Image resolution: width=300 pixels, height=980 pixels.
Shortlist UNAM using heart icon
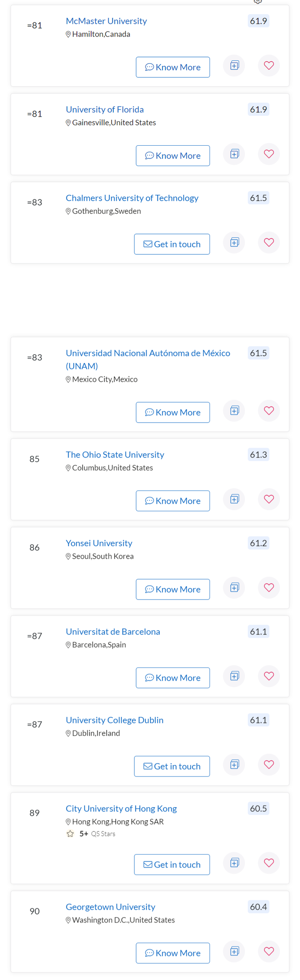pyautogui.click(x=269, y=410)
